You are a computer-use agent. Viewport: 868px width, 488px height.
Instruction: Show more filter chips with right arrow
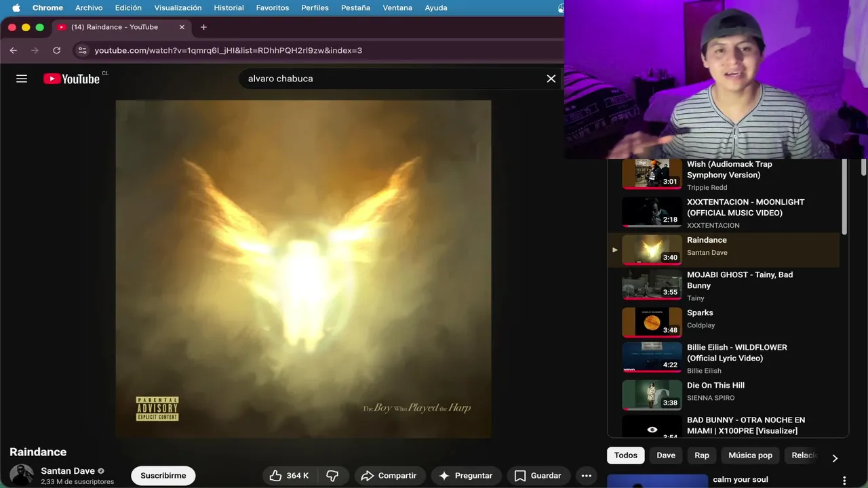click(835, 458)
